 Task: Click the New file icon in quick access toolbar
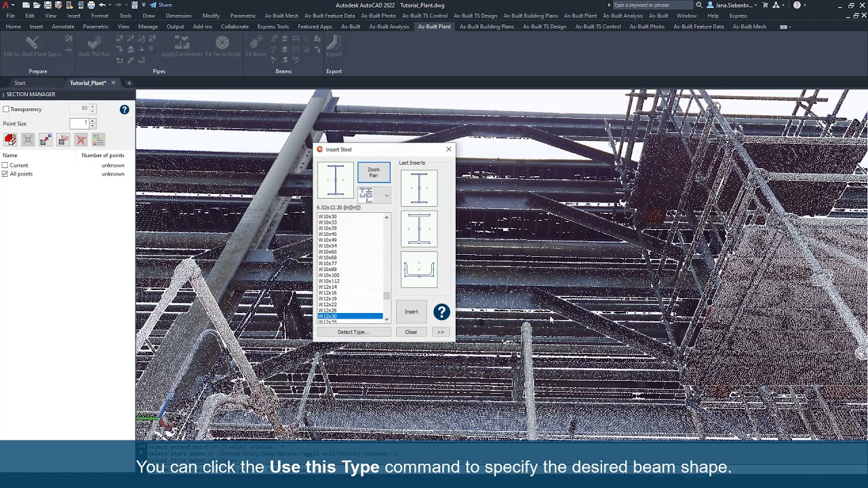click(x=26, y=5)
